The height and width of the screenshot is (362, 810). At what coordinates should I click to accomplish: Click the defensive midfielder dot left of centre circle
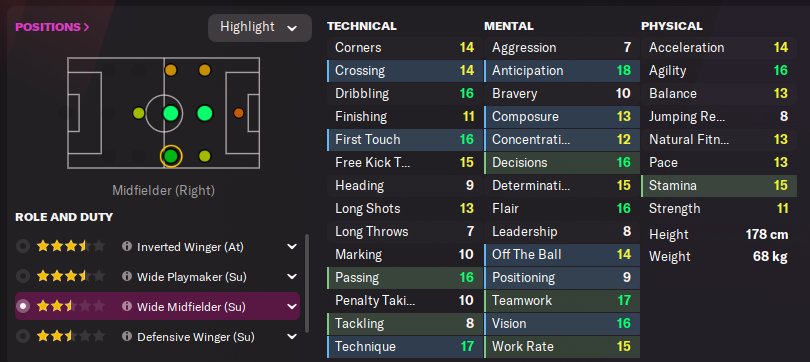pyautogui.click(x=138, y=113)
